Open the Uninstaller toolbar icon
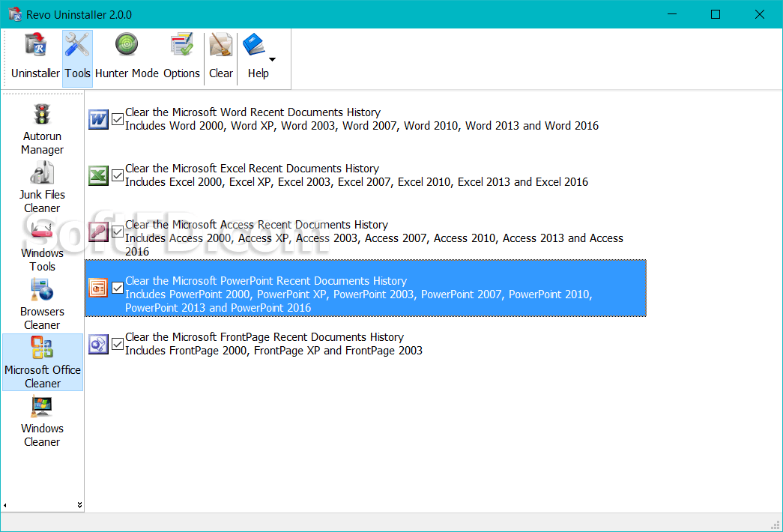The width and height of the screenshot is (783, 532). point(35,45)
